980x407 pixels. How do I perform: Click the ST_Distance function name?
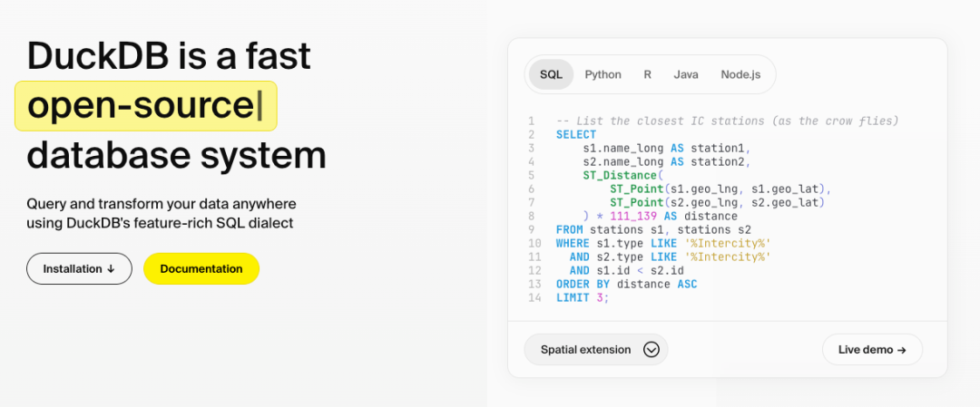tap(622, 175)
